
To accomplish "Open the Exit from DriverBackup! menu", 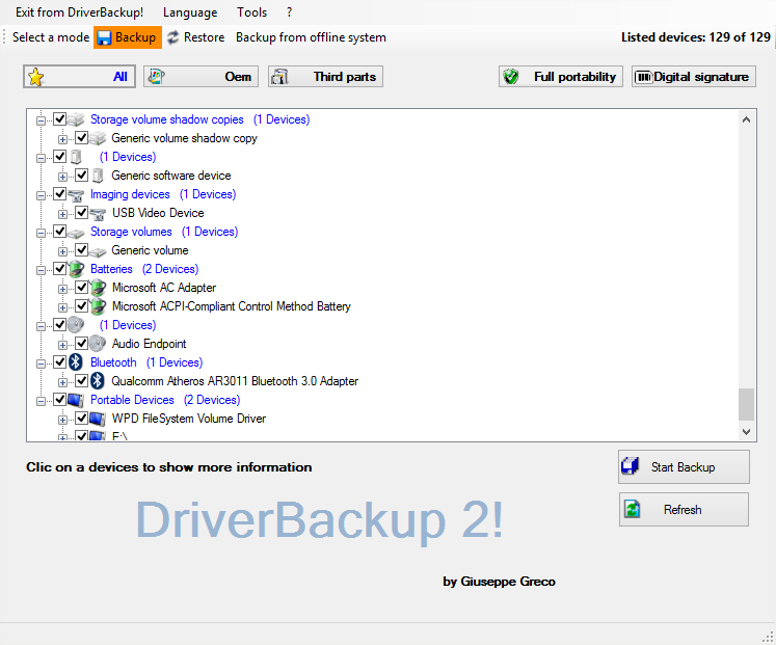I will (79, 12).
